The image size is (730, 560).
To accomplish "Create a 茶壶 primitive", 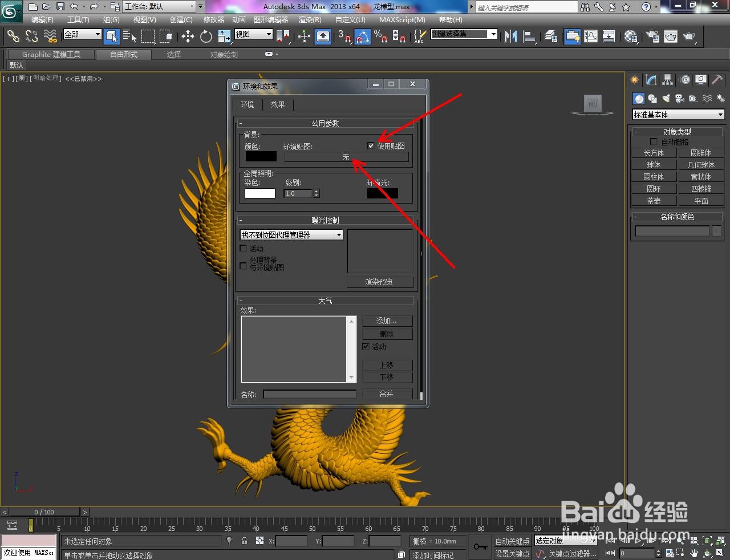I will [654, 201].
